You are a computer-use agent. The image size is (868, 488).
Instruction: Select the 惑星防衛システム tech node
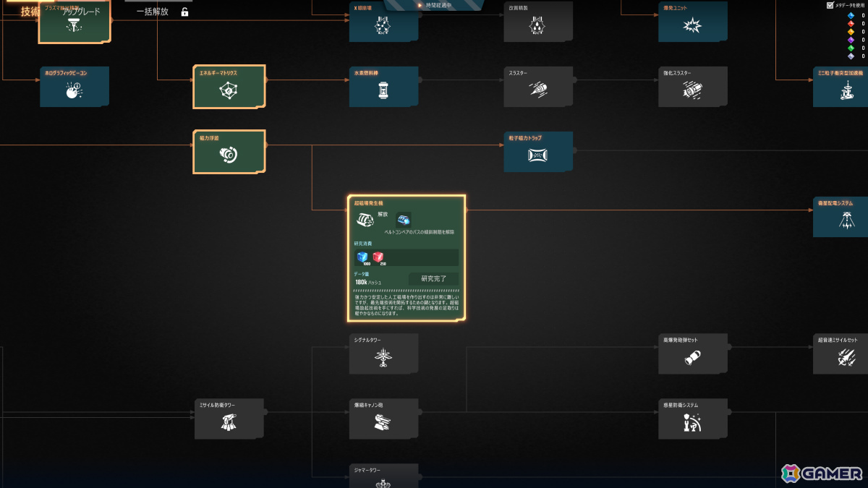[x=693, y=419]
